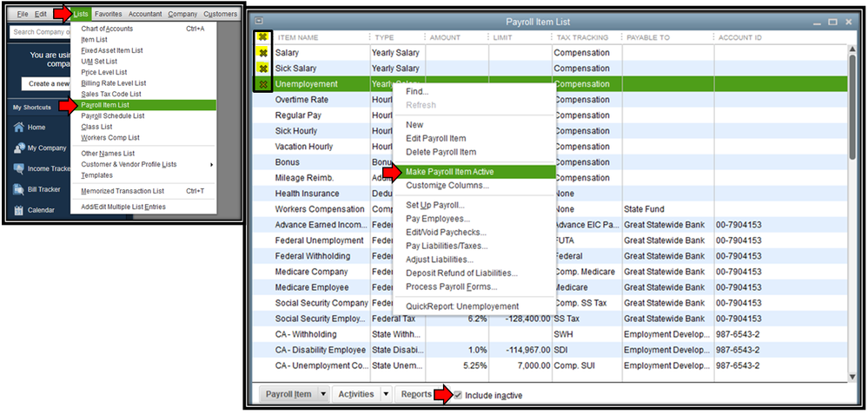Open the Accountant menu
The width and height of the screenshot is (868, 414).
point(145,14)
